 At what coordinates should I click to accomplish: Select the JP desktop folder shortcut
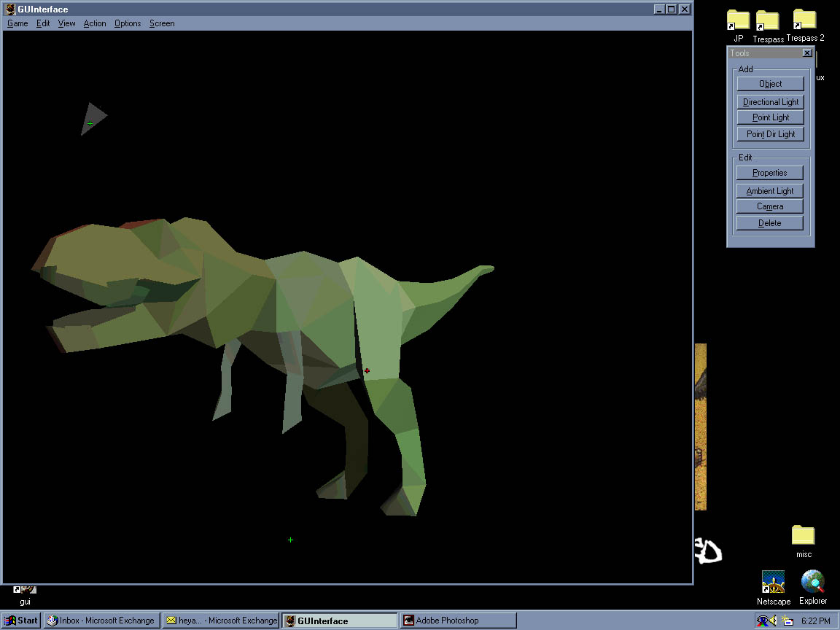click(x=738, y=26)
